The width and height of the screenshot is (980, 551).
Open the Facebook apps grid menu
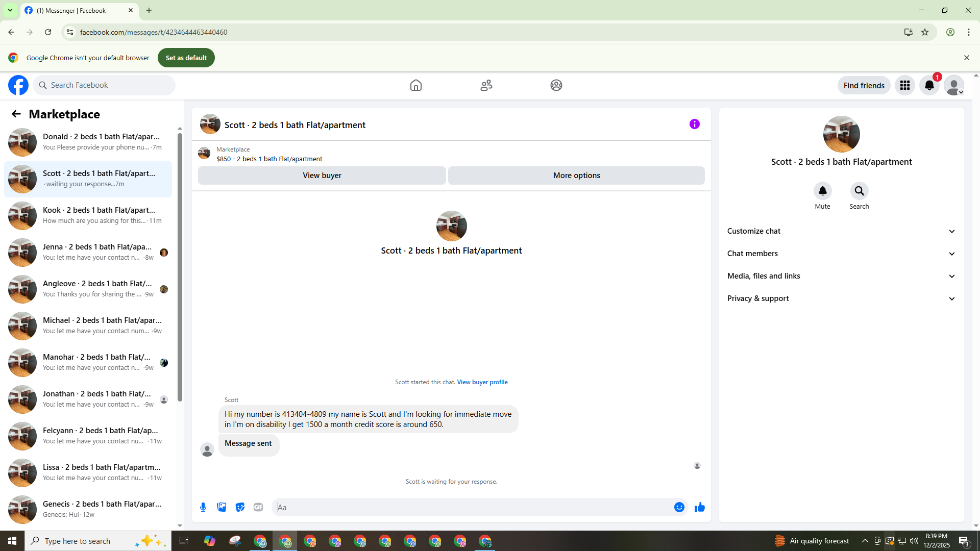point(904,85)
